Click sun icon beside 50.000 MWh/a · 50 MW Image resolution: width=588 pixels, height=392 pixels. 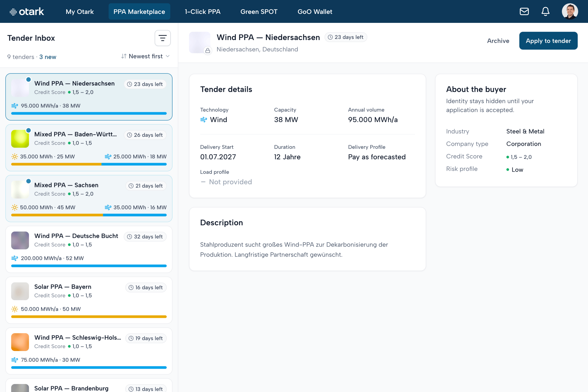point(14,309)
